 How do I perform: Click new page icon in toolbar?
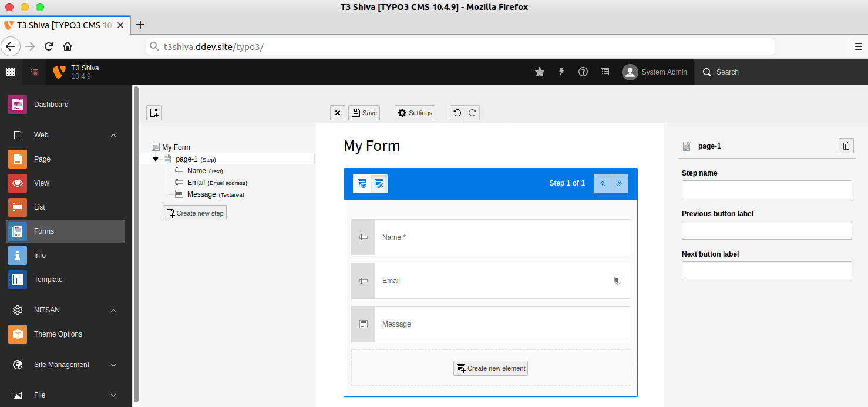tap(154, 113)
